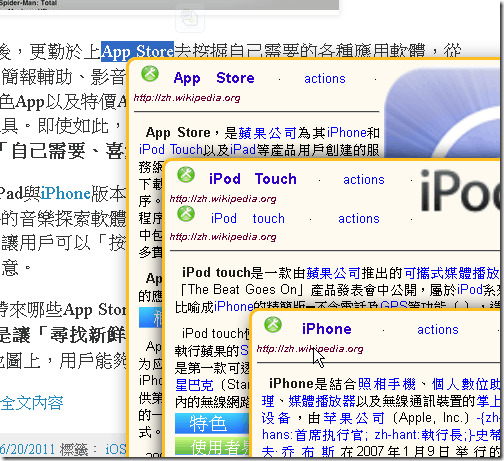Follow 個人數位助 link in iPhone description
504x461 pixels.
[x=466, y=384]
